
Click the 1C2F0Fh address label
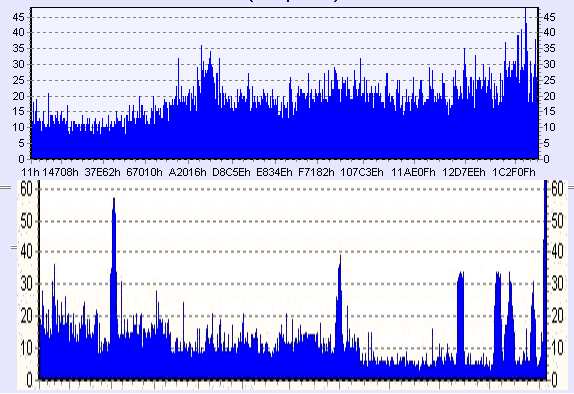click(514, 172)
